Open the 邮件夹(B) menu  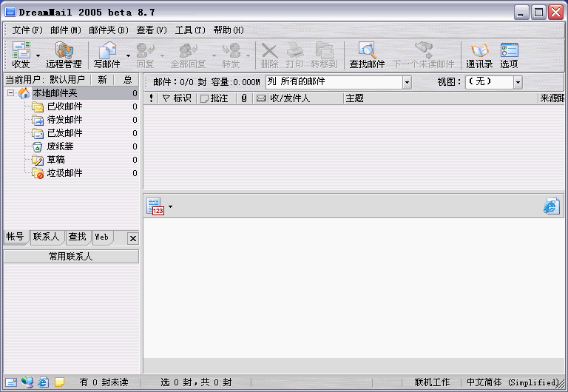click(x=109, y=30)
